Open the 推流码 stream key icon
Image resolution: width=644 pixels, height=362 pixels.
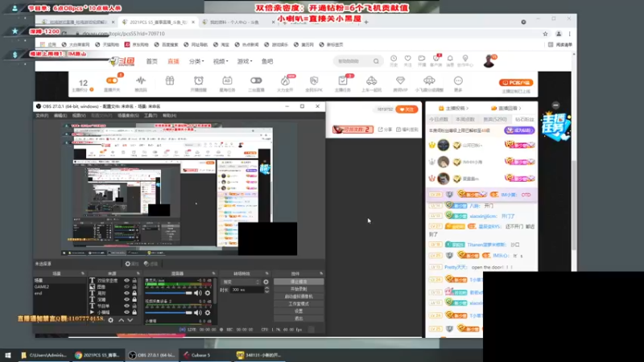141,81
